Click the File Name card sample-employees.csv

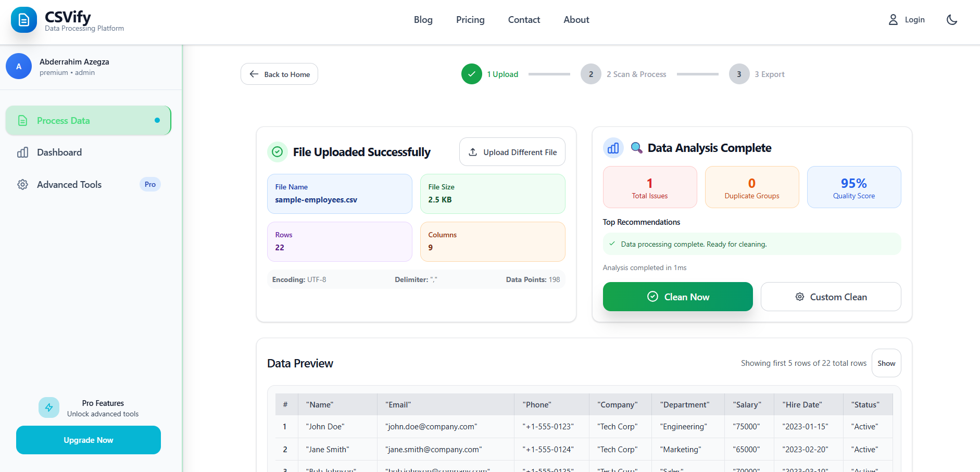pos(340,194)
